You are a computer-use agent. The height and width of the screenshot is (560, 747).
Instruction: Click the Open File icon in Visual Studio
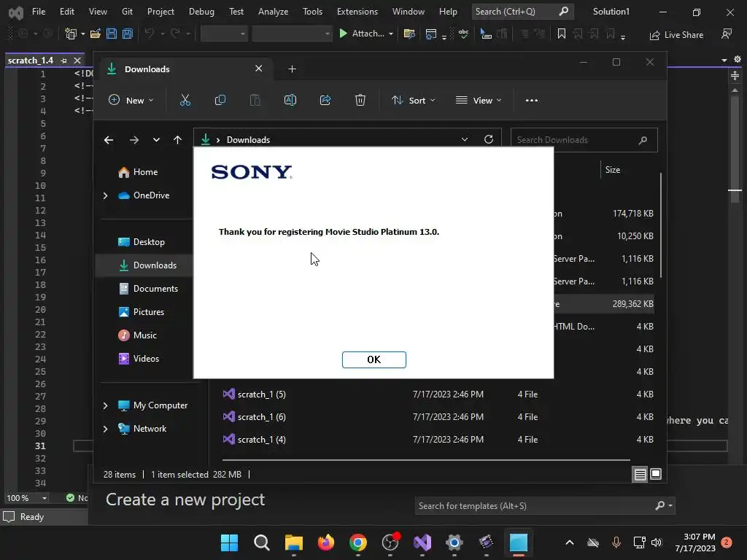pyautogui.click(x=96, y=34)
